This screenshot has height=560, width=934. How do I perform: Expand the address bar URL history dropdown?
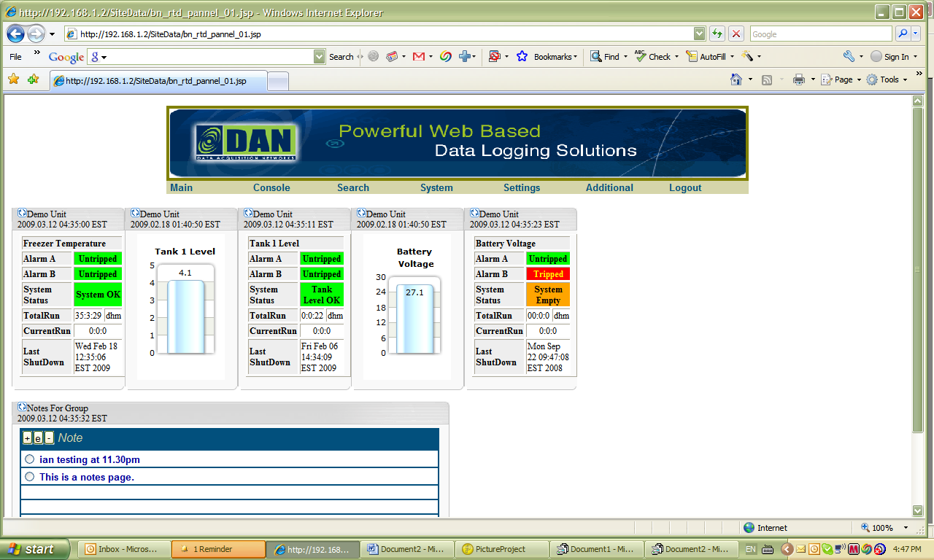(x=699, y=34)
